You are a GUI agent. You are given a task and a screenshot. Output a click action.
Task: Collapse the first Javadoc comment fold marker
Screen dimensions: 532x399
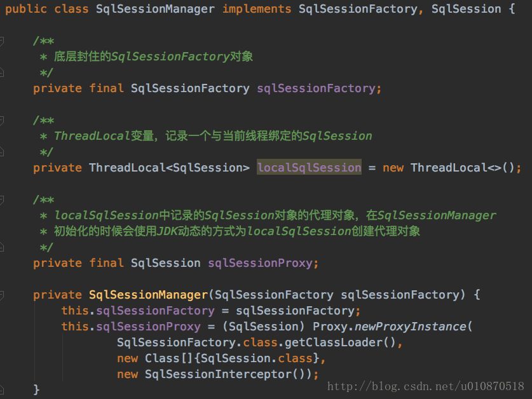point(1,41)
